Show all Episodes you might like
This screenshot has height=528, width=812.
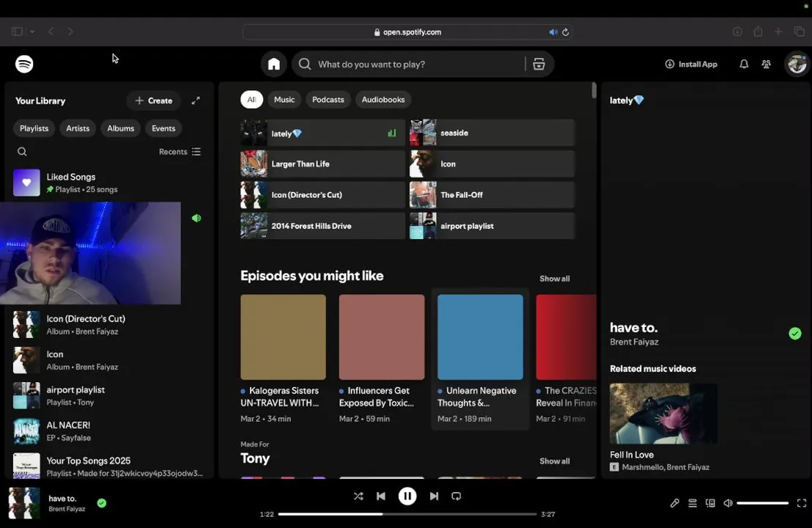pos(555,279)
